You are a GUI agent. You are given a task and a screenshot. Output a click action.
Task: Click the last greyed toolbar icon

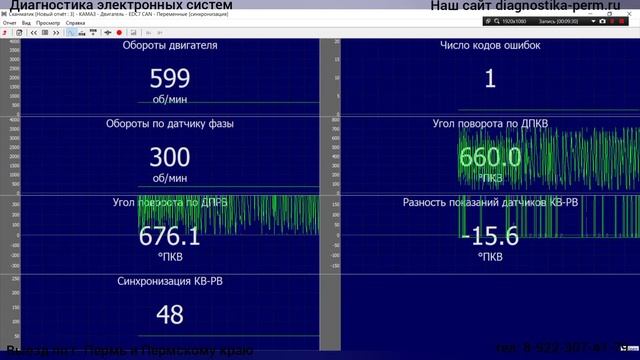click(160, 33)
